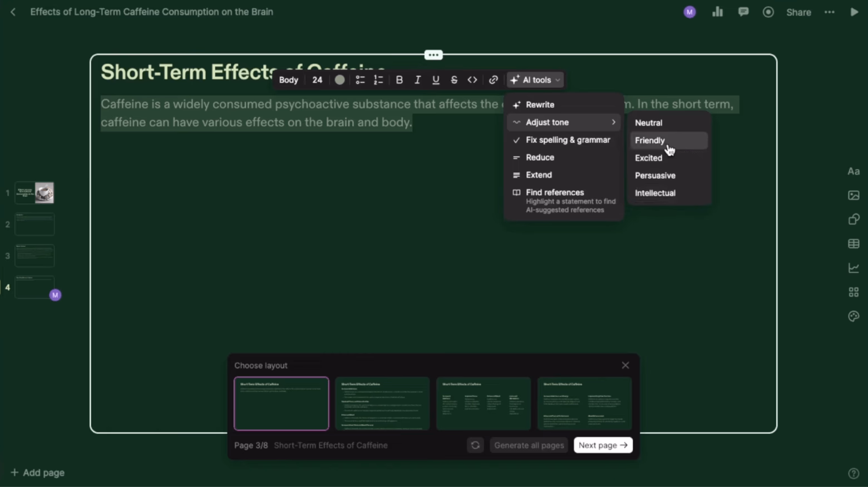Choose Fix spelling & grammar

tap(564, 140)
